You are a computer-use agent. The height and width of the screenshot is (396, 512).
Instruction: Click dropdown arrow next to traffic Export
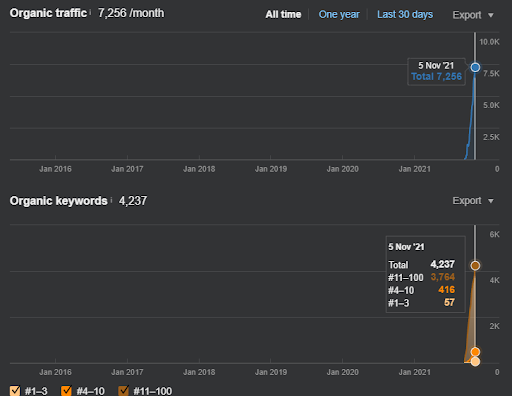coord(491,15)
